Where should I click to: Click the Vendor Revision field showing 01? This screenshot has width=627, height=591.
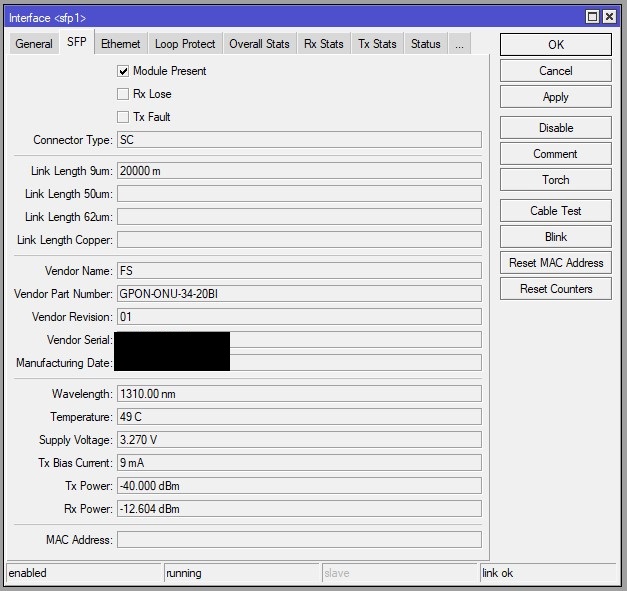click(x=299, y=317)
